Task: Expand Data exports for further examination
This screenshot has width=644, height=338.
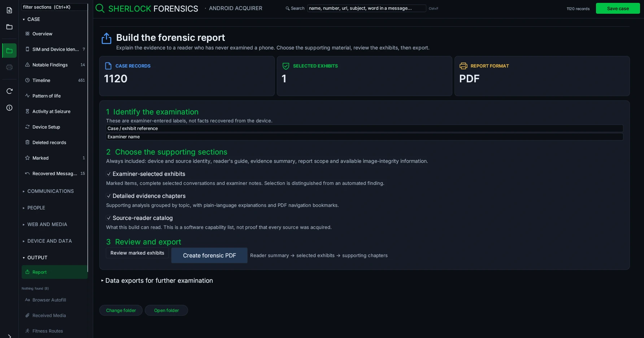Action: [x=157, y=281]
